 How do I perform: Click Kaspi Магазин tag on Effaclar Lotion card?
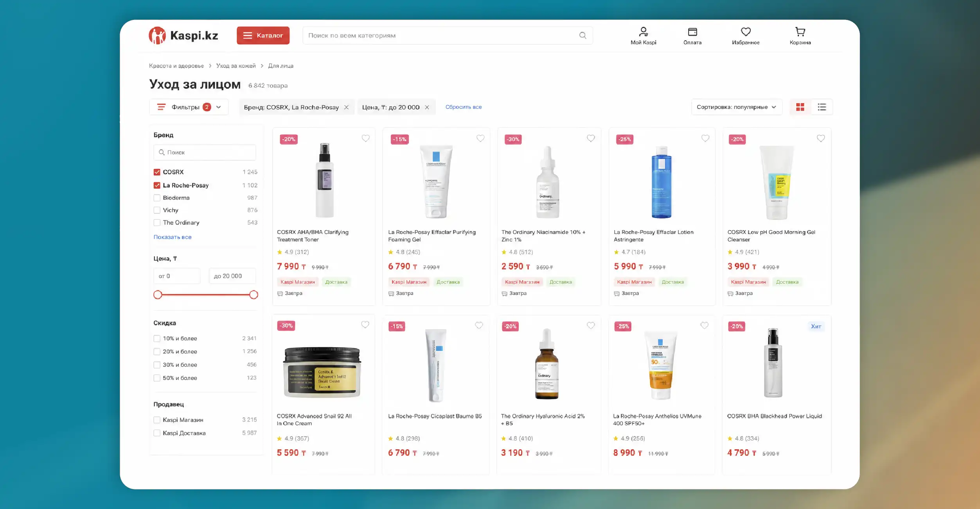click(x=634, y=282)
